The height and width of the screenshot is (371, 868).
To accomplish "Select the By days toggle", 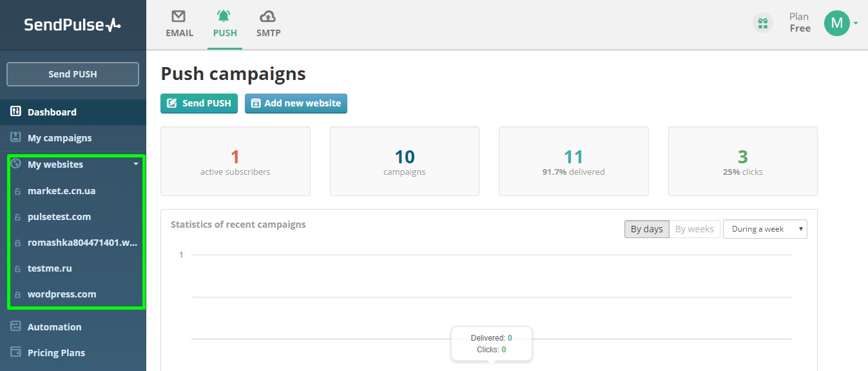I will tap(646, 229).
